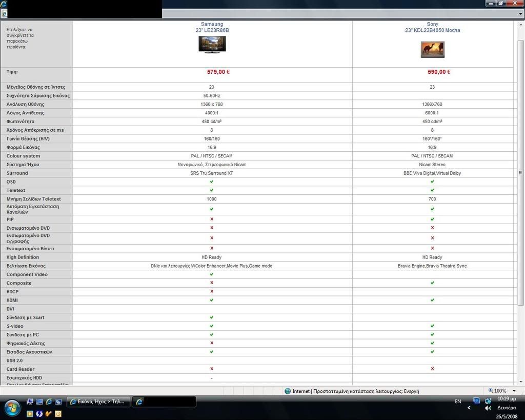Screen dimensions: 525x420
Task: Open the Sony 23" KDL23B4050 Mocha link
Action: pos(432,27)
